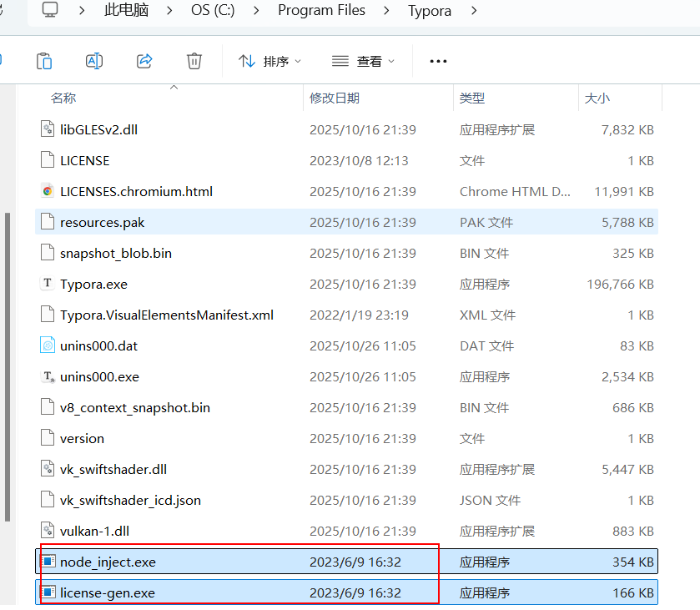Click the computer icon in address bar
700x610 pixels.
point(50,10)
